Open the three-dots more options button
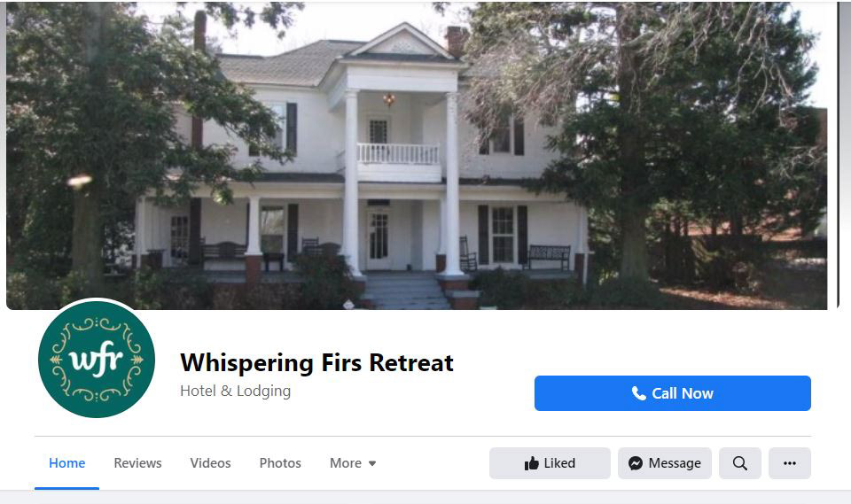Screen dimensions: 851x504 tap(790, 462)
